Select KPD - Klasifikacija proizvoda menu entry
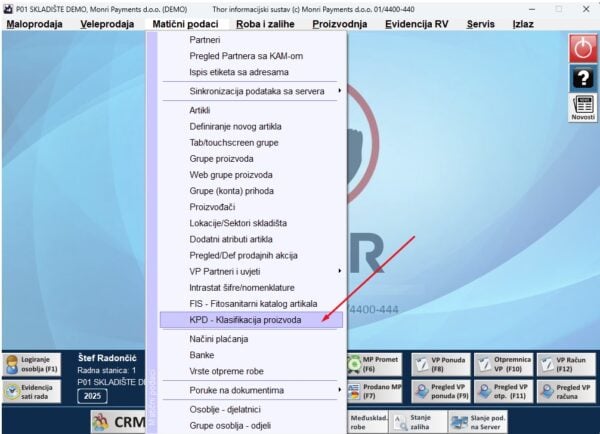This screenshot has height=434, width=600. click(250, 320)
